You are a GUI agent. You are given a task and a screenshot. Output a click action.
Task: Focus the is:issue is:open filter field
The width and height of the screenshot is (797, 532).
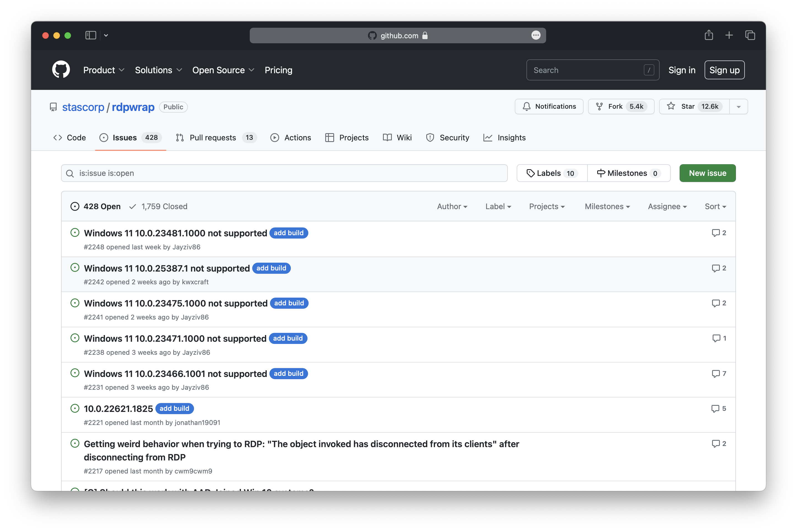[x=284, y=173]
